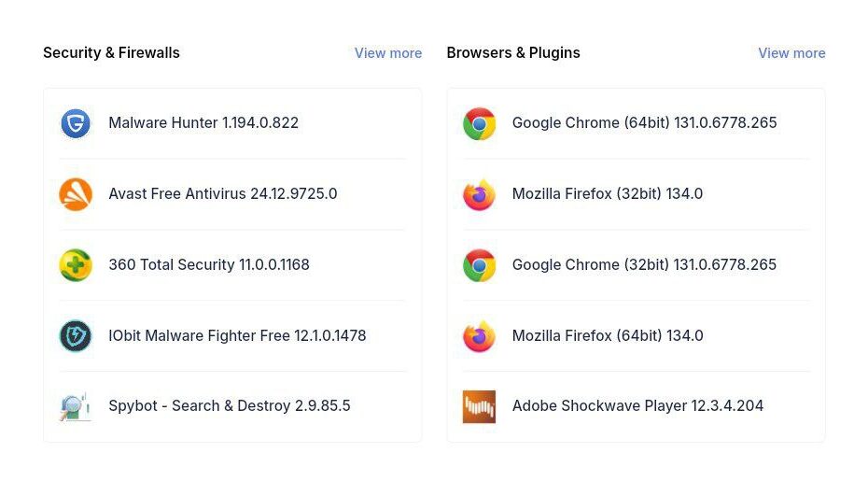Click the IObit Malware Fighter icon
Viewport: 868px width, 481px height.
coord(76,336)
